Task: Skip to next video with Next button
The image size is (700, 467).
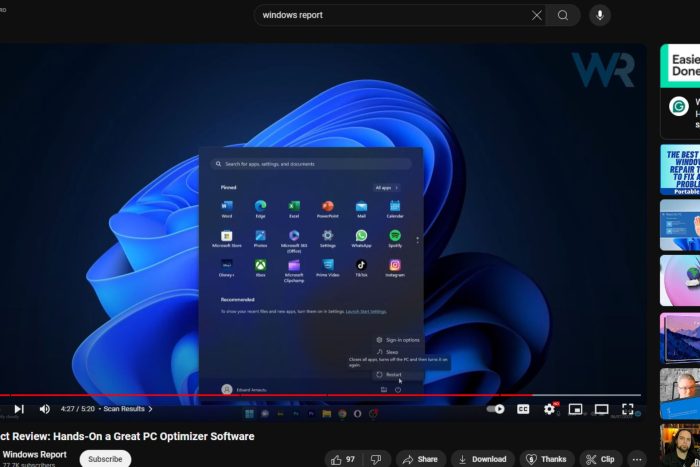Action: click(19, 409)
